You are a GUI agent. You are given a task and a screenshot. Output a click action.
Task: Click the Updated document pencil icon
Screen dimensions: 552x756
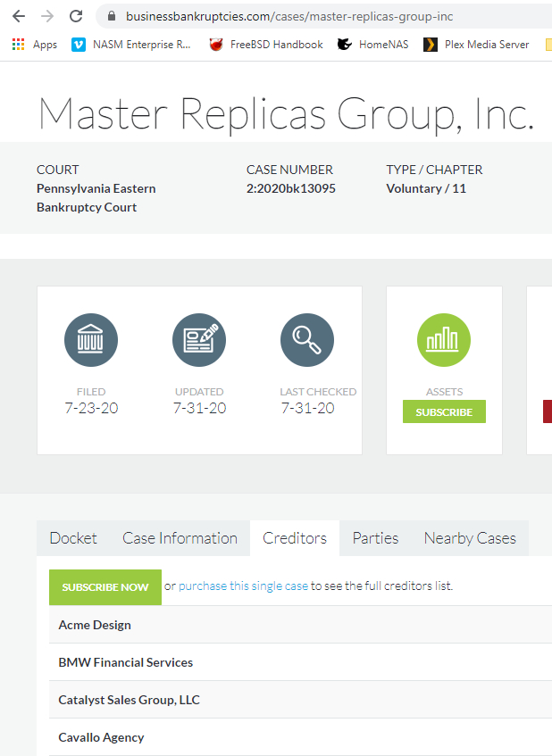tap(199, 340)
